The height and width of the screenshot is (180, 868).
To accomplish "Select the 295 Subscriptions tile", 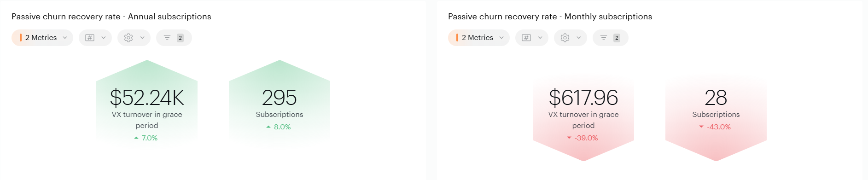I will 280,104.
